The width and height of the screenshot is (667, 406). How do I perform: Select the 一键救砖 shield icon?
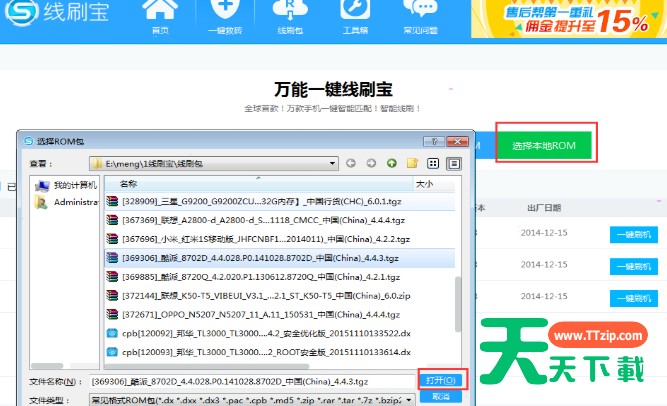[x=225, y=9]
